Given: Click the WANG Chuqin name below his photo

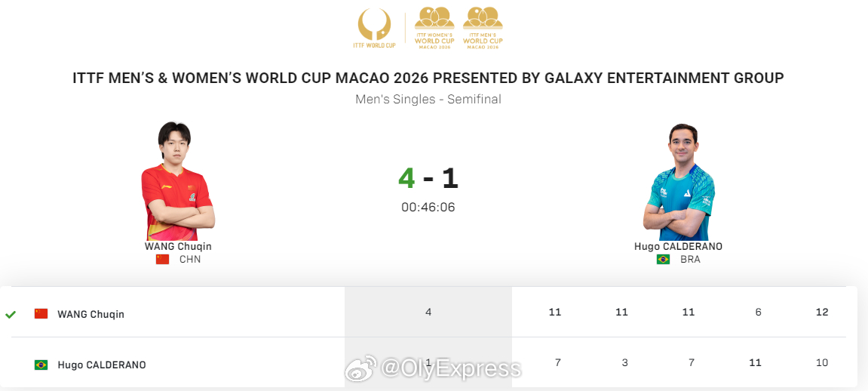Looking at the screenshot, I should click(x=178, y=247).
